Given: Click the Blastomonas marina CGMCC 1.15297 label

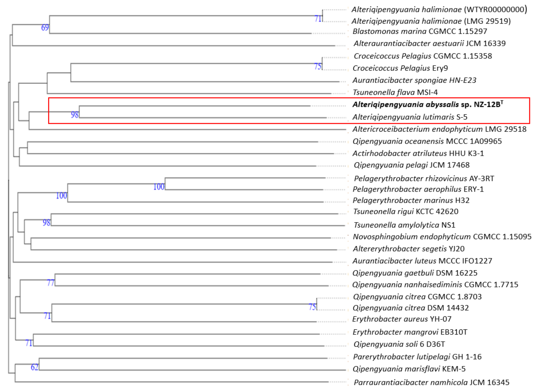Looking at the screenshot, I should (x=420, y=31).
